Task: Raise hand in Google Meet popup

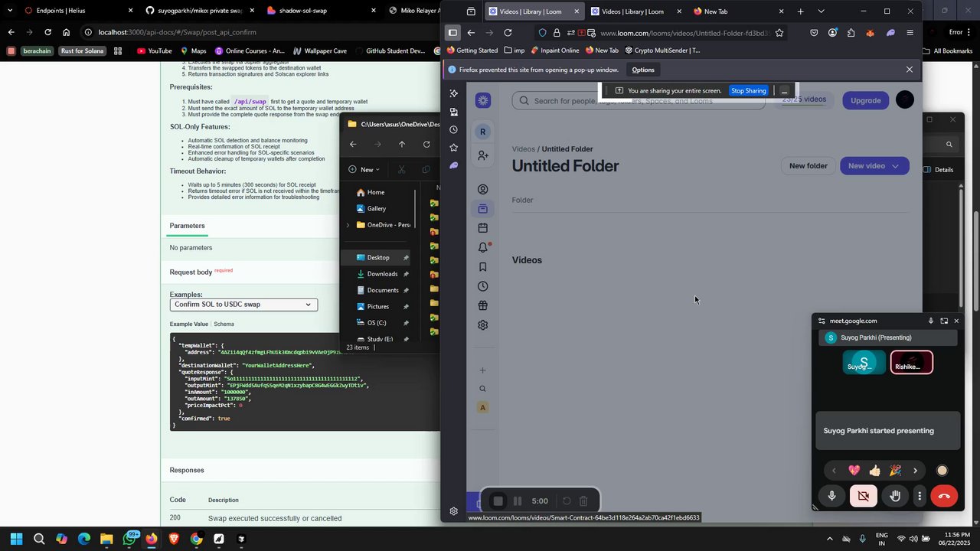Action: [895, 496]
